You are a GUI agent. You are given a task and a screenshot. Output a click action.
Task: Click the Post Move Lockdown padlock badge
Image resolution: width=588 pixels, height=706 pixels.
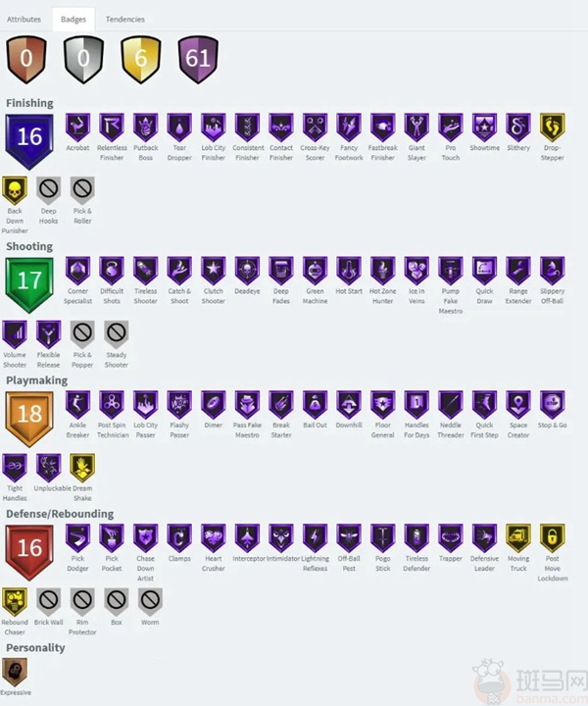click(x=553, y=538)
